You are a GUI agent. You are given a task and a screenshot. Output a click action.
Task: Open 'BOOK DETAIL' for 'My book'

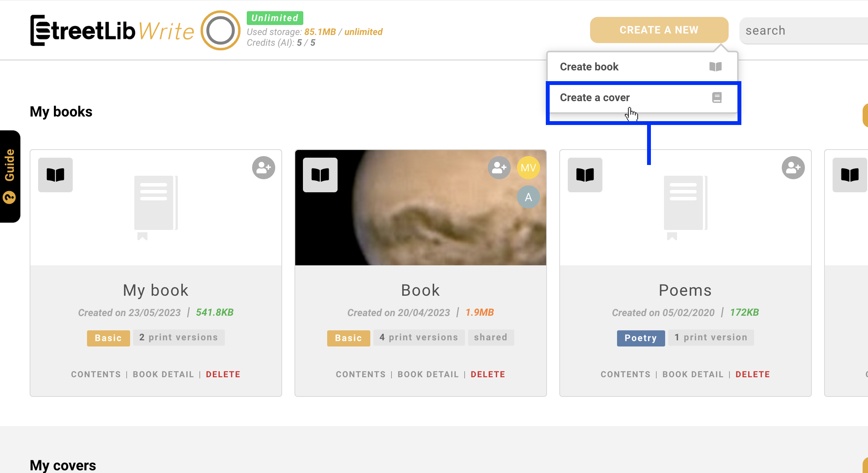coord(163,374)
